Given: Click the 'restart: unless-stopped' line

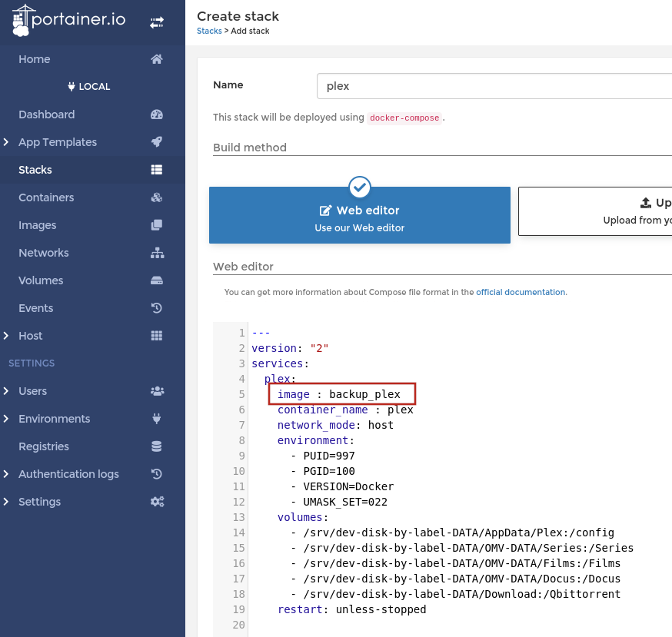Looking at the screenshot, I should click(x=351, y=609).
